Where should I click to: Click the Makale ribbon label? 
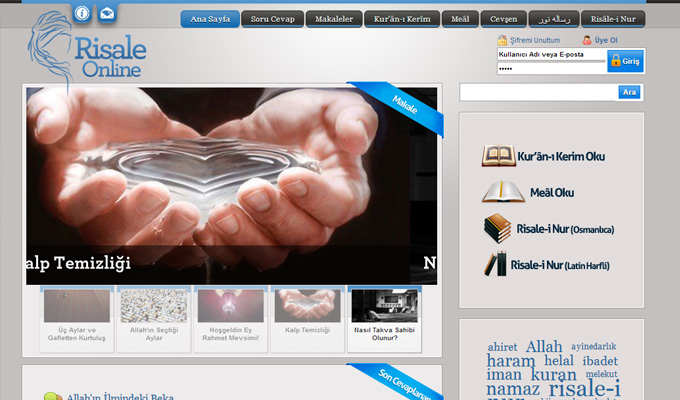coord(405,105)
